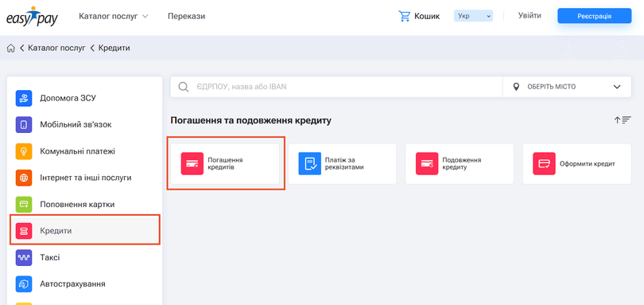Screen dimensions: 644x305
Task: Click the Автострахування car icon
Action: coord(24,284)
